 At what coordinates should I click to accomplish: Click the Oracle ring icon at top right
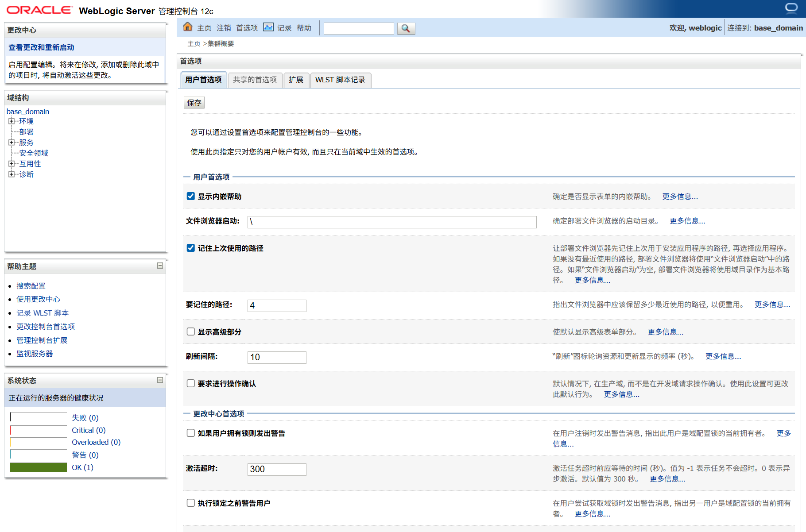[791, 8]
